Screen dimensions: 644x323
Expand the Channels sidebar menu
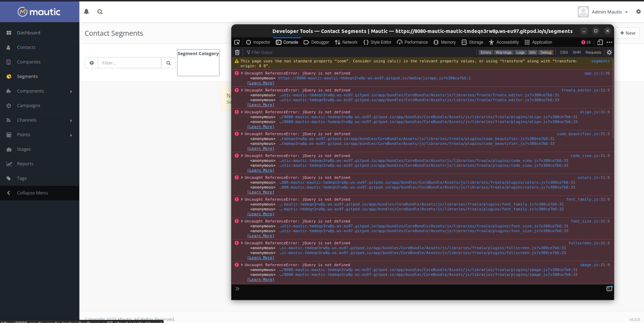pos(27,120)
